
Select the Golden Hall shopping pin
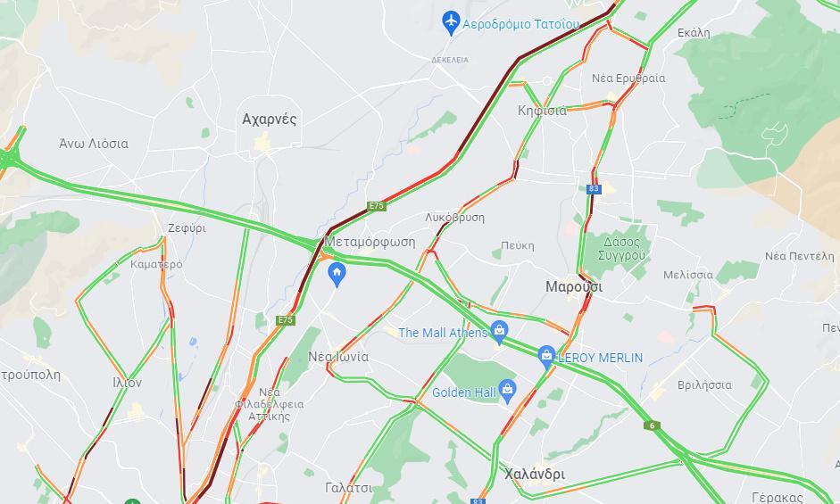click(x=507, y=391)
